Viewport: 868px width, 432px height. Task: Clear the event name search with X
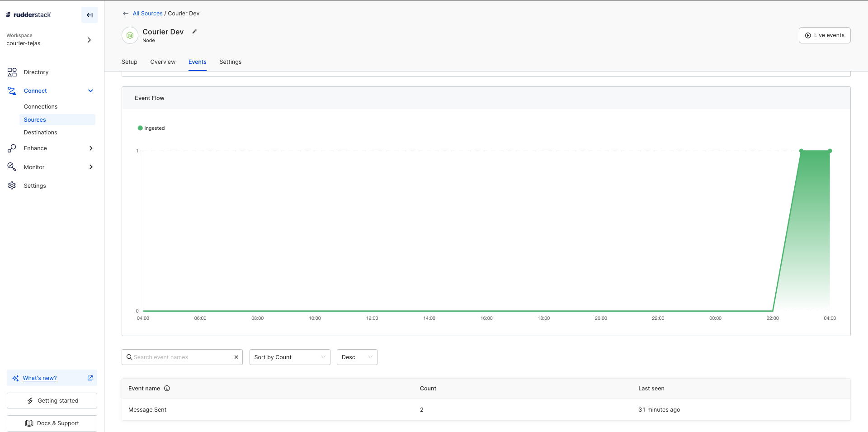click(236, 357)
